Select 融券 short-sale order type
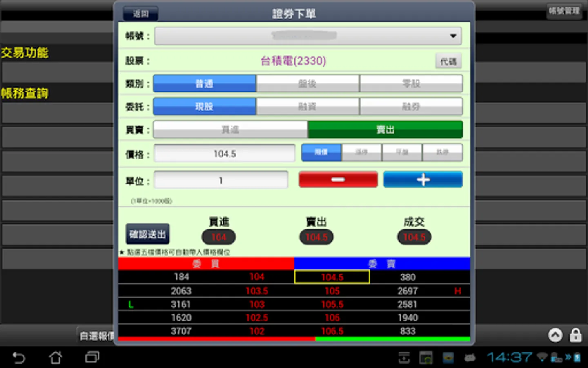The width and height of the screenshot is (588, 368). click(411, 106)
